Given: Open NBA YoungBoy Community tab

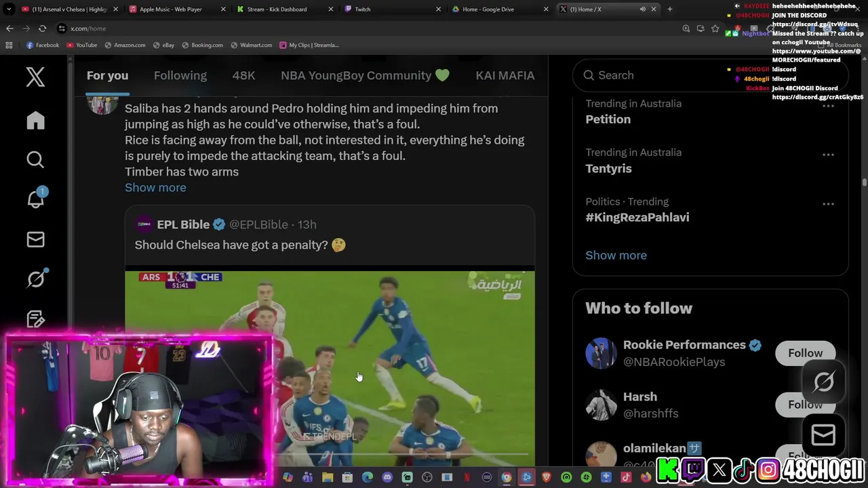Looking at the screenshot, I should tap(365, 75).
